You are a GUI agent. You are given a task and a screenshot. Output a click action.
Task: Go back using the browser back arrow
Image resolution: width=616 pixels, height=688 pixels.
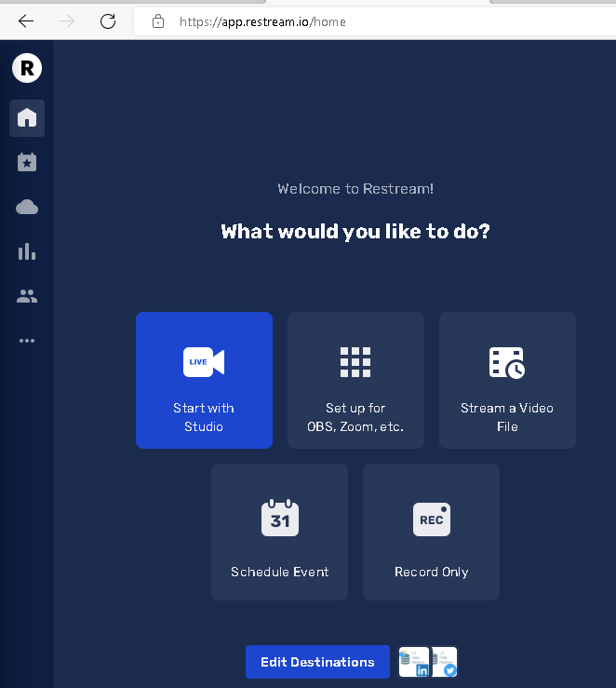coord(26,21)
